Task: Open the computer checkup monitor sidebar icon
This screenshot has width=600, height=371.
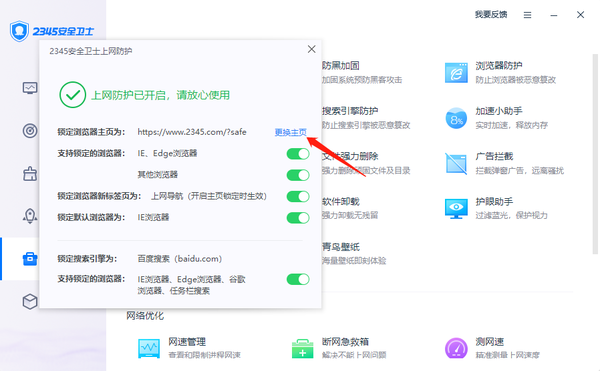Action: pyautogui.click(x=30, y=88)
